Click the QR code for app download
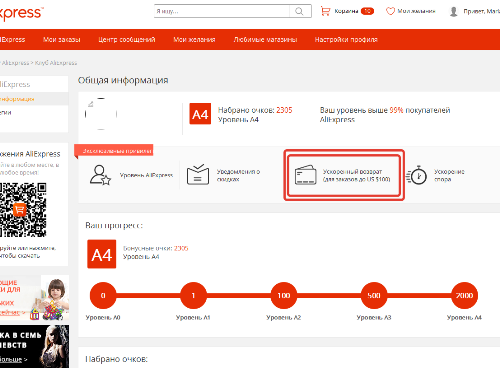 [23, 210]
